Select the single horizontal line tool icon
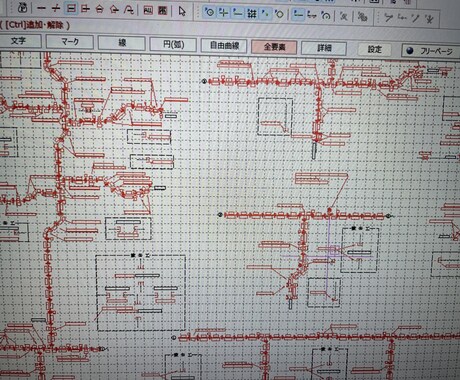 (x=41, y=8)
